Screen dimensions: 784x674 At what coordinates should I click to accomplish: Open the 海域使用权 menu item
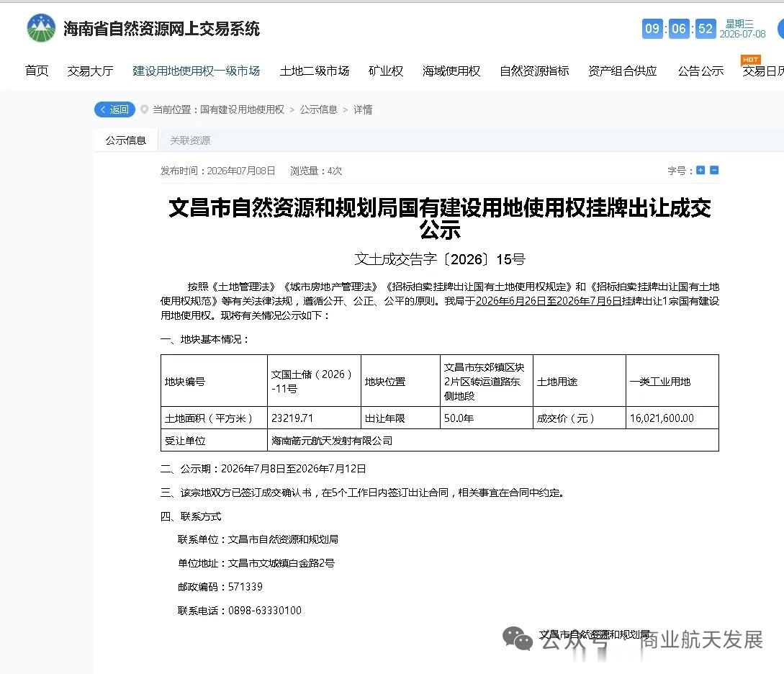pyautogui.click(x=451, y=71)
